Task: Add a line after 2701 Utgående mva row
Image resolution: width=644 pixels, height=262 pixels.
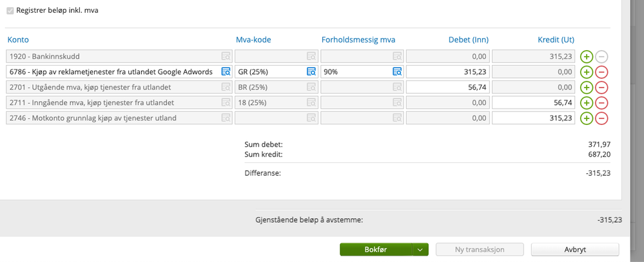Action: coord(587,88)
